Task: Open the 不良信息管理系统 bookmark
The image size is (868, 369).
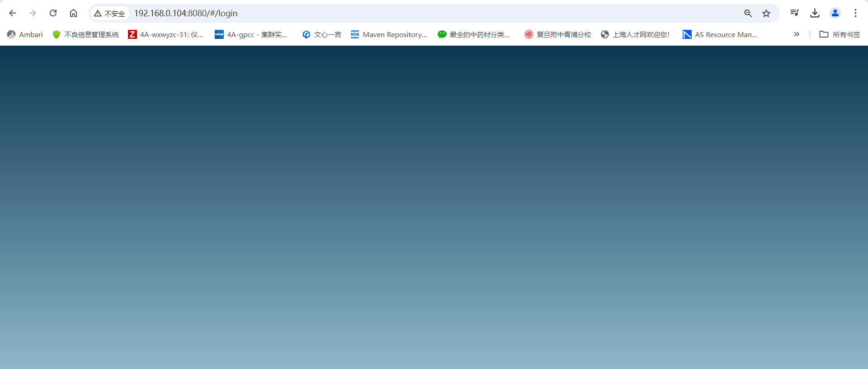Action: [85, 34]
